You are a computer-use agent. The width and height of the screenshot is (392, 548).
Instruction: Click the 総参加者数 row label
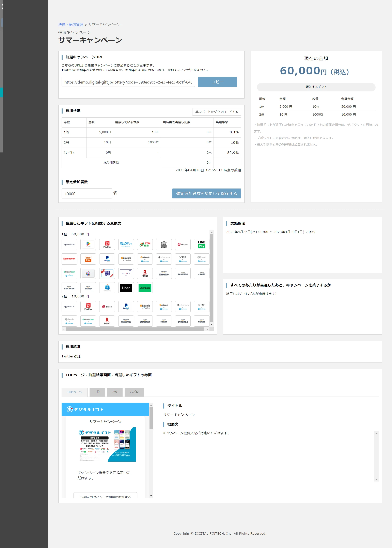click(111, 163)
